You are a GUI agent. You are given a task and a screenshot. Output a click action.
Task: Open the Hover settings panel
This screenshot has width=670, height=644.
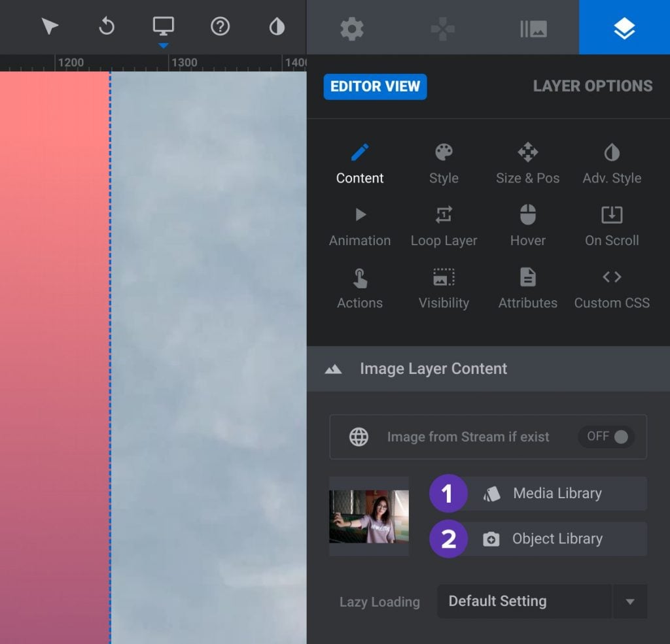[527, 226]
